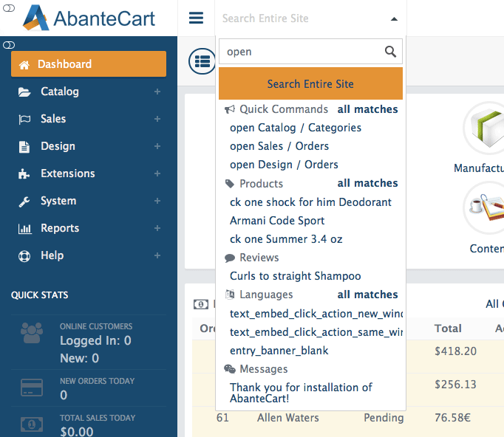Click the Languages translate icon
Screen dimensions: 504x437
tap(230, 295)
